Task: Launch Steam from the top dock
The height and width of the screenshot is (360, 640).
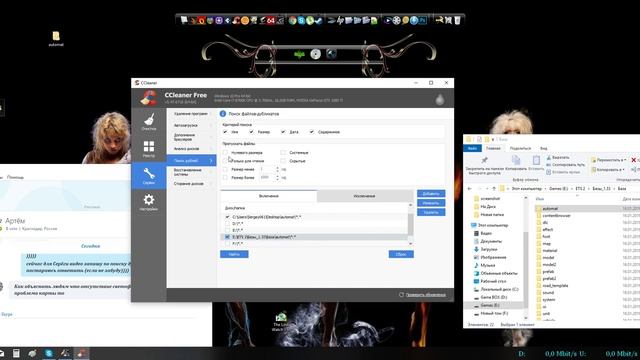Action: pos(318,20)
